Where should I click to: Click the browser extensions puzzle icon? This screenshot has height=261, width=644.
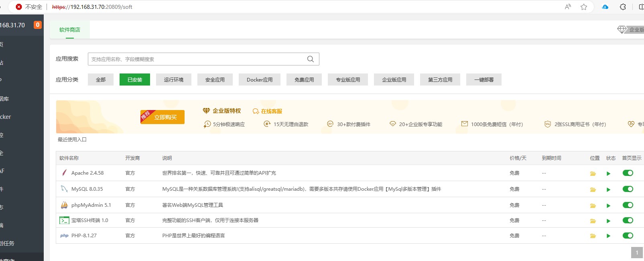(x=623, y=7)
